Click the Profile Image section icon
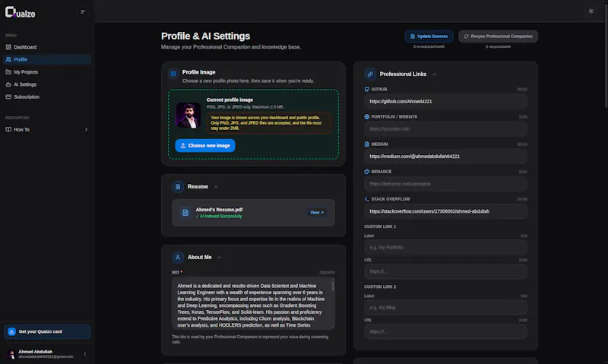 click(173, 73)
